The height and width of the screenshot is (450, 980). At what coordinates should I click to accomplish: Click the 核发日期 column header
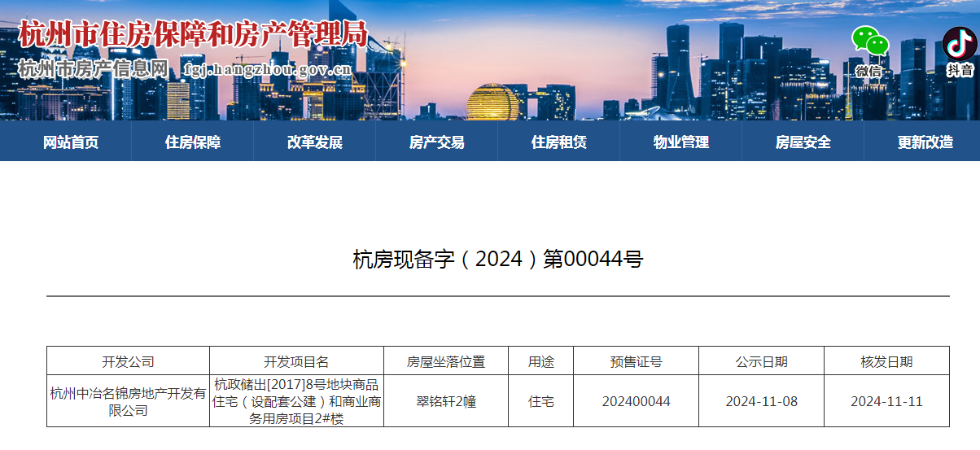[886, 361]
